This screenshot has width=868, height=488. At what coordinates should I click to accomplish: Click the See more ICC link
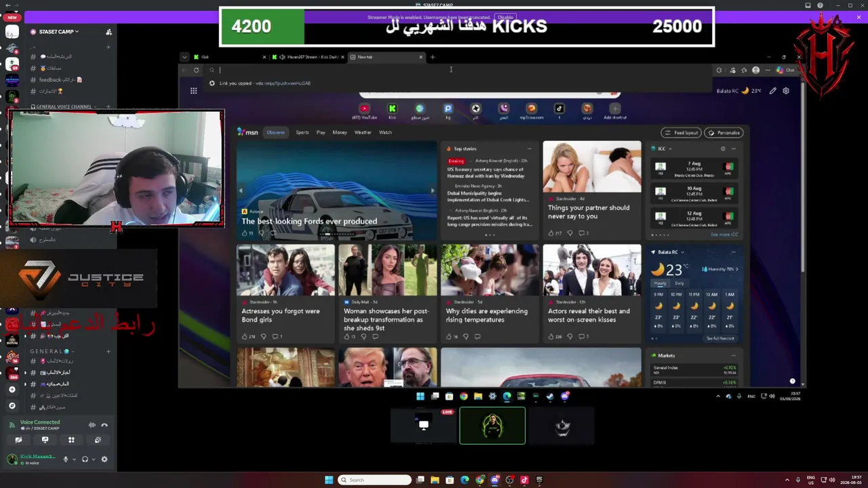[724, 235]
